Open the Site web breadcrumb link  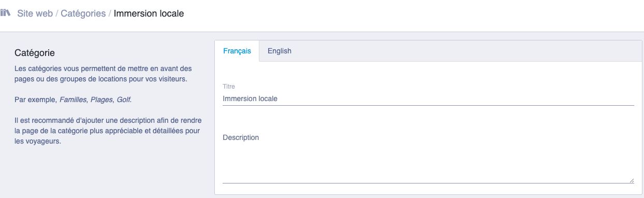(x=35, y=13)
